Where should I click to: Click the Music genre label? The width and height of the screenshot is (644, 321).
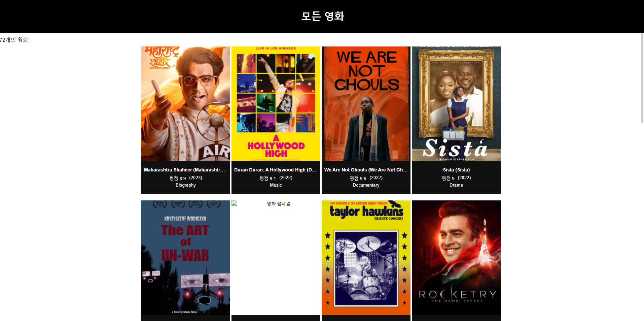pyautogui.click(x=276, y=185)
